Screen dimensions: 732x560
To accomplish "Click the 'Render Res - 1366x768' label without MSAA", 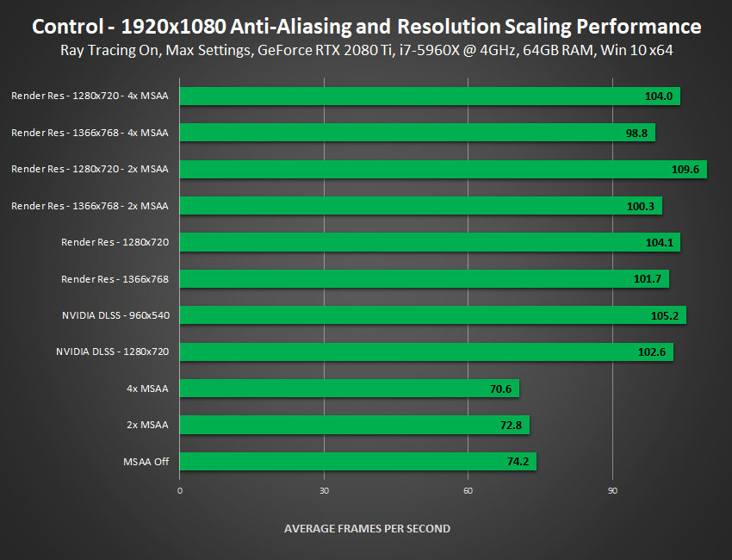I will point(115,279).
